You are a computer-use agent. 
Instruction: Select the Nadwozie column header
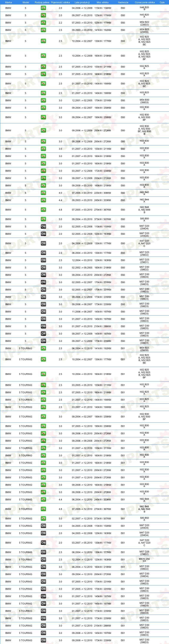click(x=123, y=2)
